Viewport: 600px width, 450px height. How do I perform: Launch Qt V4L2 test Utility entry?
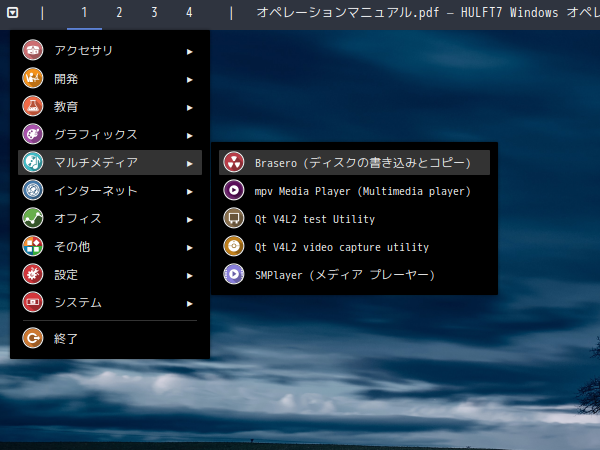click(x=354, y=218)
